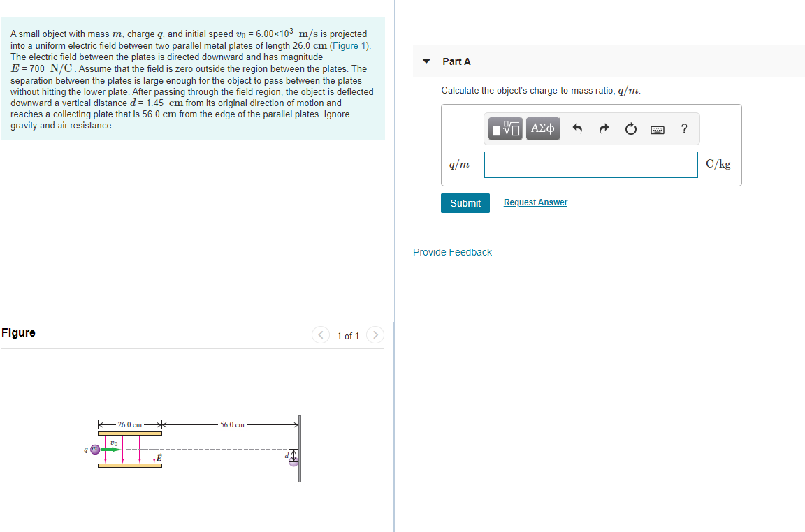Viewport: 805px width, 532px height.
Task: Collapse the Part A section triangle
Action: (426, 61)
